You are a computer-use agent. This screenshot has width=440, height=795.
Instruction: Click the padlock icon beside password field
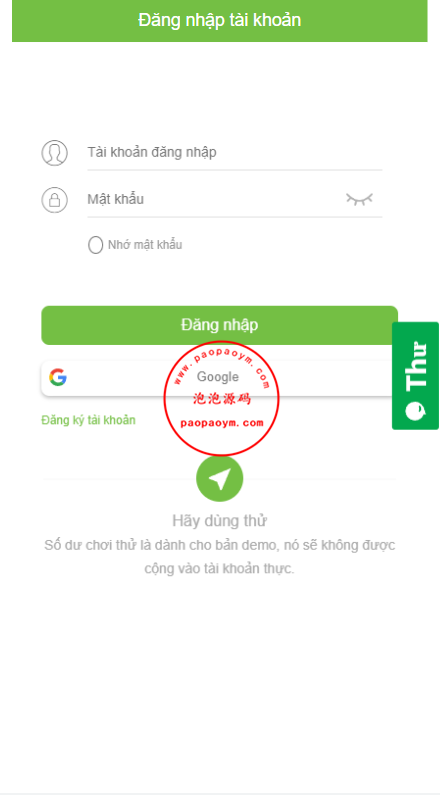pyautogui.click(x=54, y=200)
